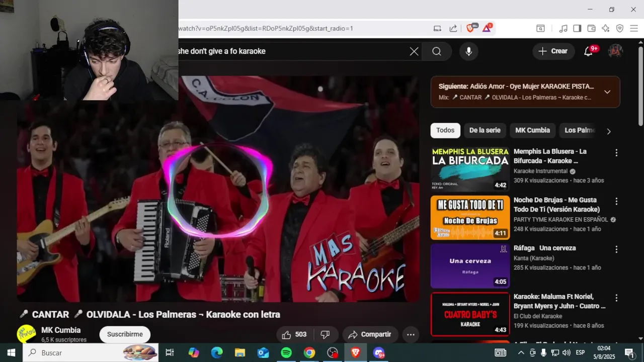
Task: Click the YouTube search magnifier button
Action: tap(437, 51)
